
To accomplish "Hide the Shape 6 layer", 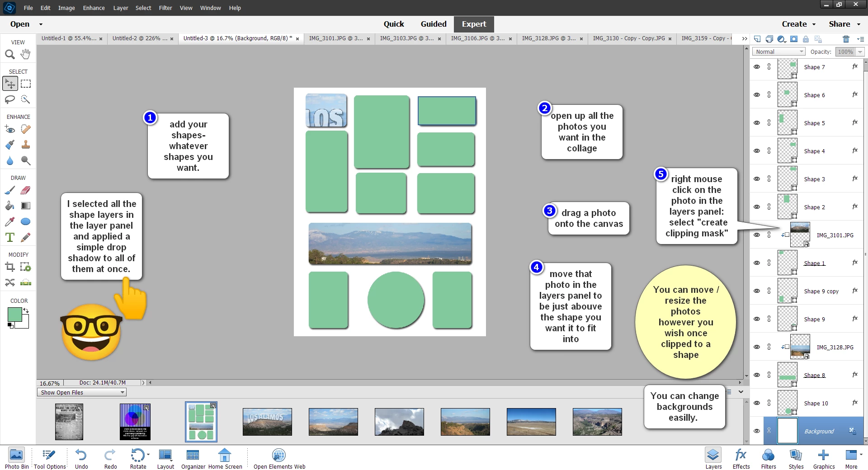I will (757, 95).
